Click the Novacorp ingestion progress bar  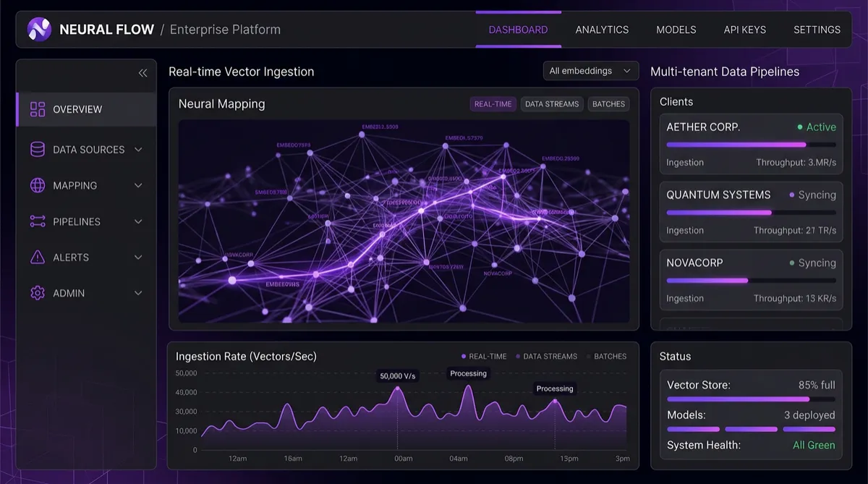point(751,281)
